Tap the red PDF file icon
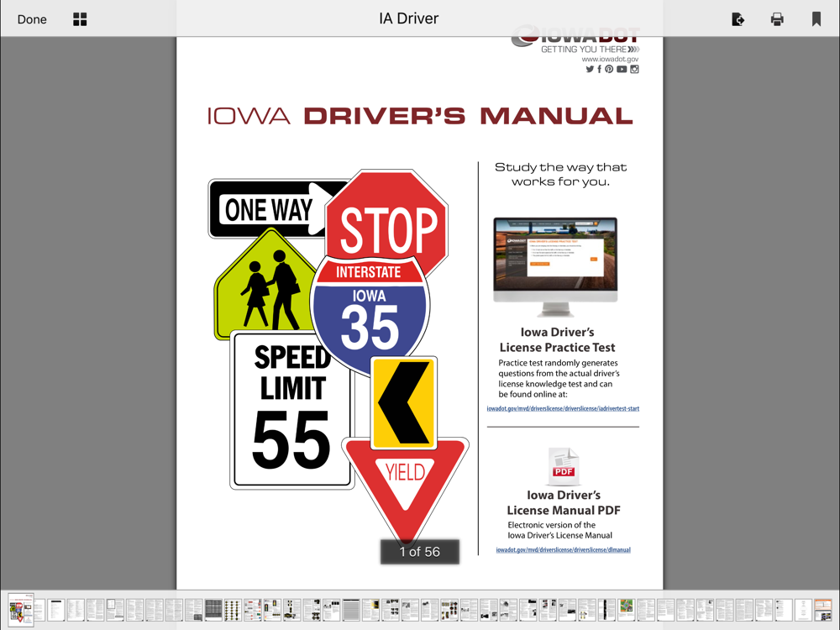This screenshot has height=630, width=840. coord(564,466)
